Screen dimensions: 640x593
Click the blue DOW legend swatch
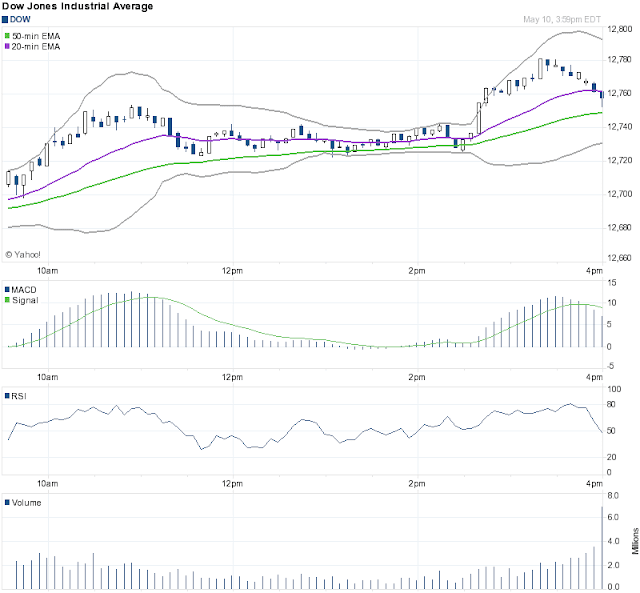(x=5, y=20)
